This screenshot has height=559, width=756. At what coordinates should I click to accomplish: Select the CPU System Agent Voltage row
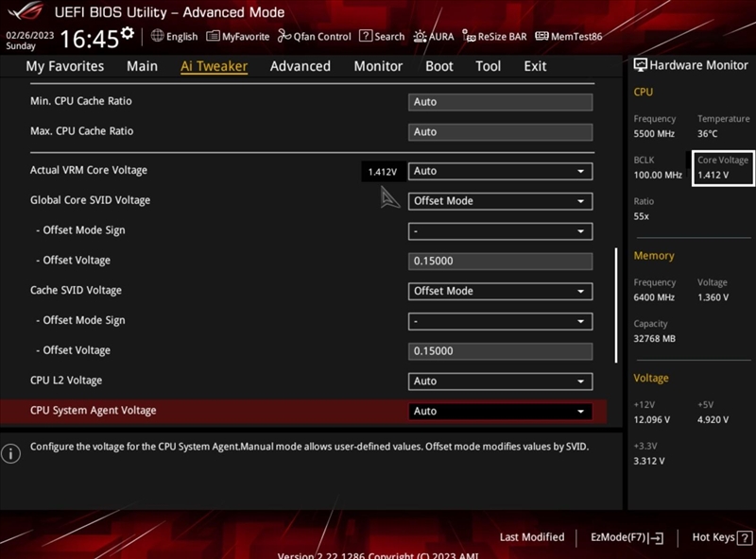303,411
